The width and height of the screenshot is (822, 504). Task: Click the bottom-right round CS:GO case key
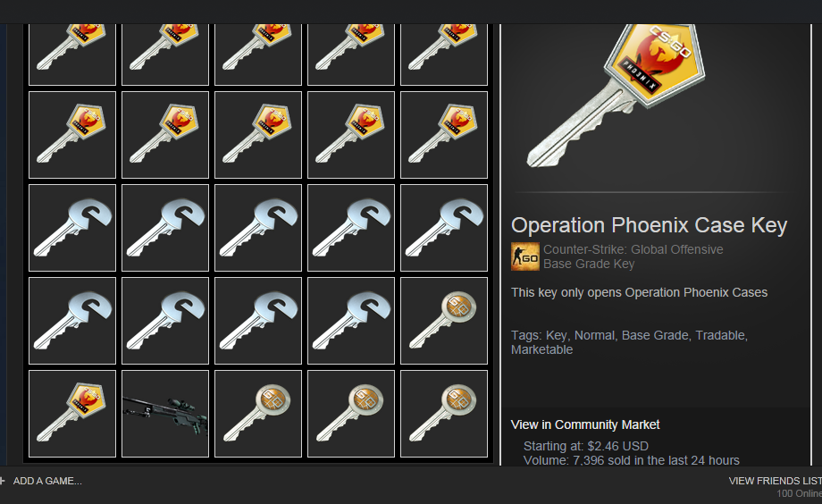click(444, 414)
